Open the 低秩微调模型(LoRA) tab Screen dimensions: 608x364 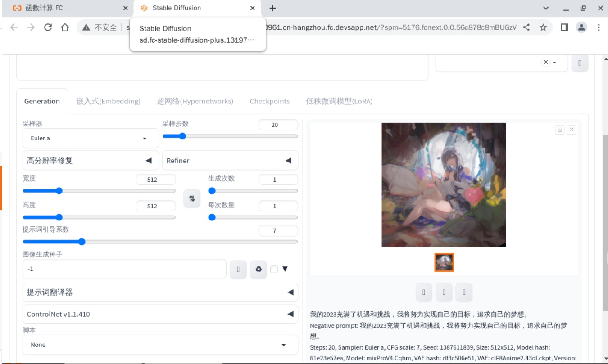339,101
